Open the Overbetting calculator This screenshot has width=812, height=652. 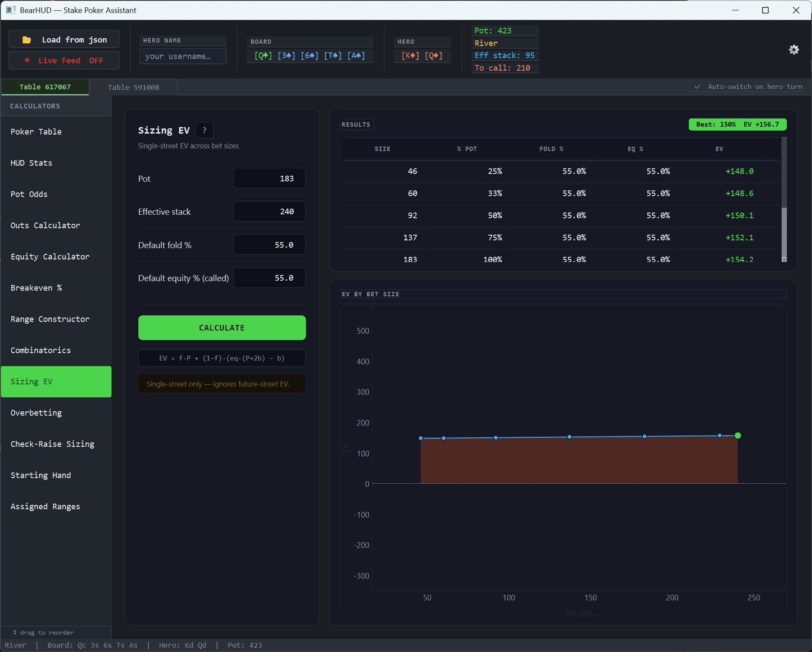coord(56,413)
